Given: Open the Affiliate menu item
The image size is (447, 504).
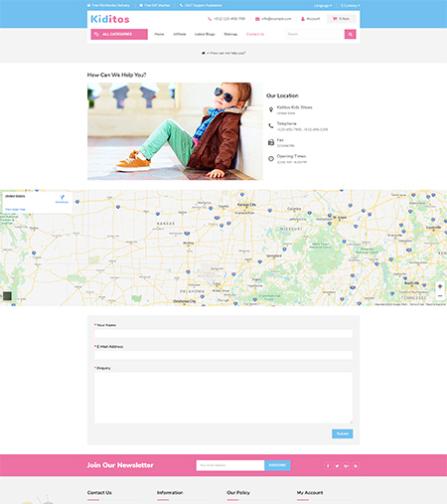Looking at the screenshot, I should coord(180,34).
